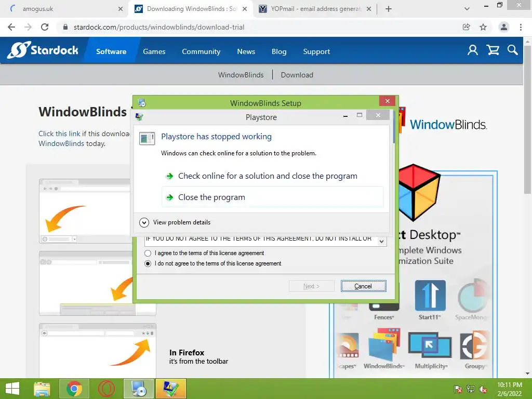Open the Community menu
The image size is (532, 399).
(x=201, y=51)
